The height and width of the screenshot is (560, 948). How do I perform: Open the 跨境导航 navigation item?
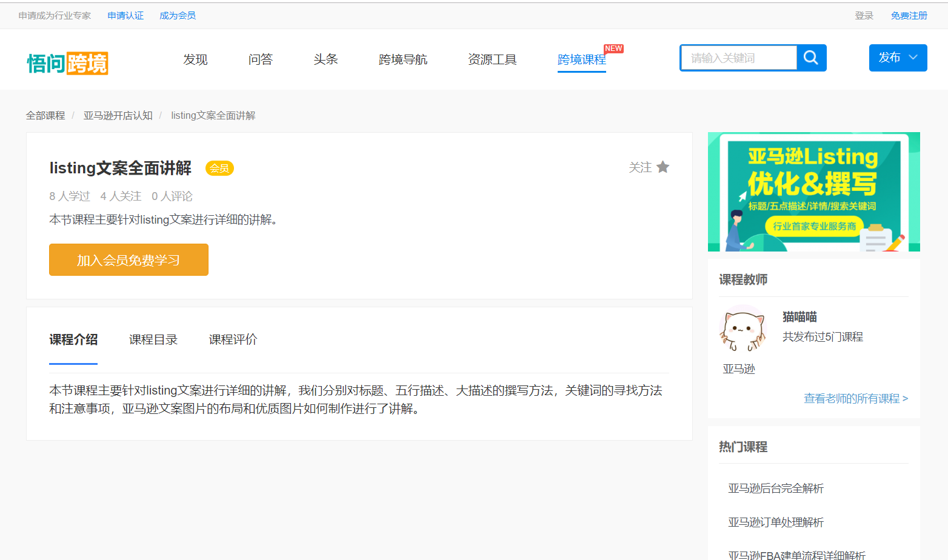[403, 59]
